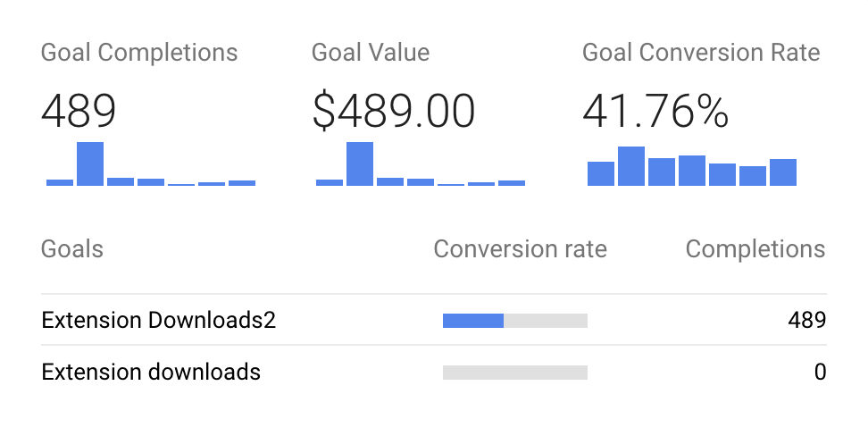This screenshot has height=436, width=868.
Task: Open the Extension downloads goal row
Action: 434,371
